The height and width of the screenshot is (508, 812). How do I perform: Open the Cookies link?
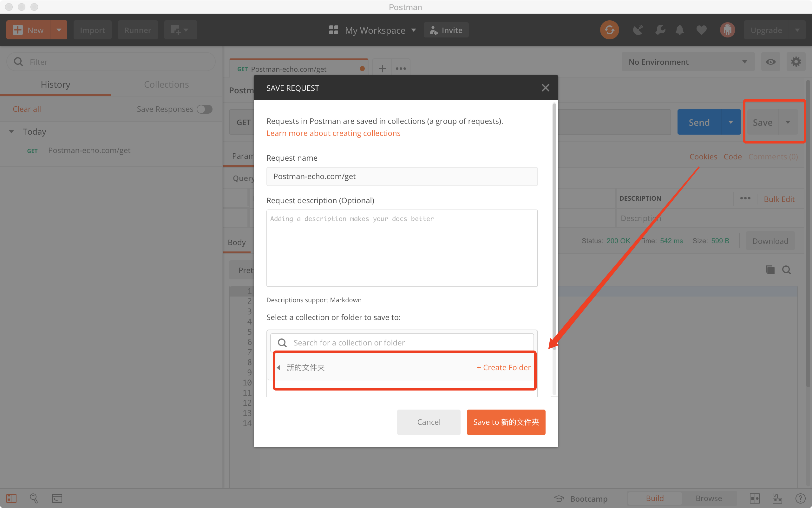click(x=703, y=157)
